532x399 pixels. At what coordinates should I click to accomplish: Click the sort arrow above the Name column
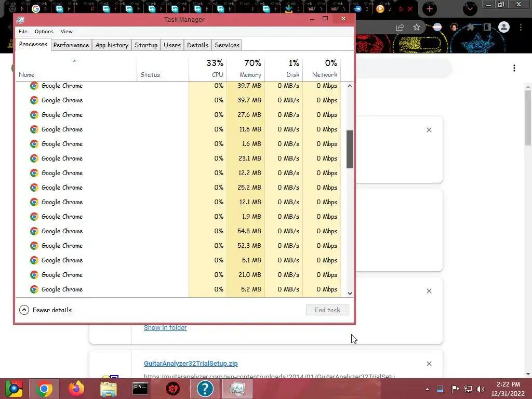[x=74, y=61]
